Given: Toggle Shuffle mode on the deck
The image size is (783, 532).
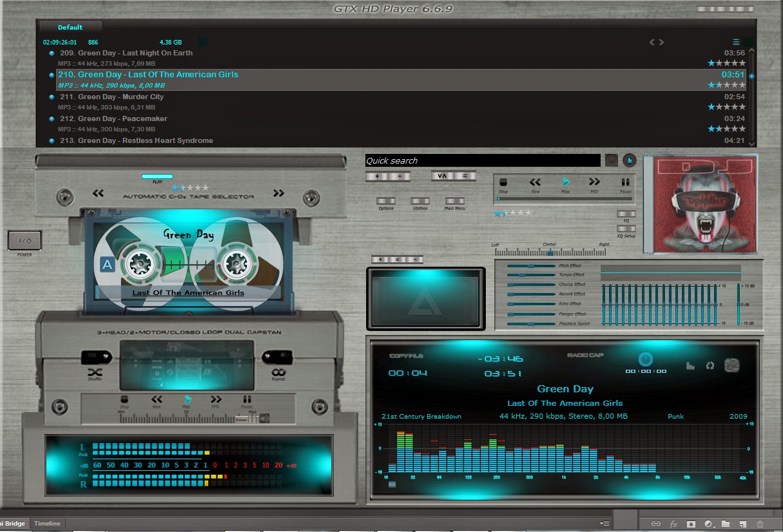Looking at the screenshot, I should (95, 372).
